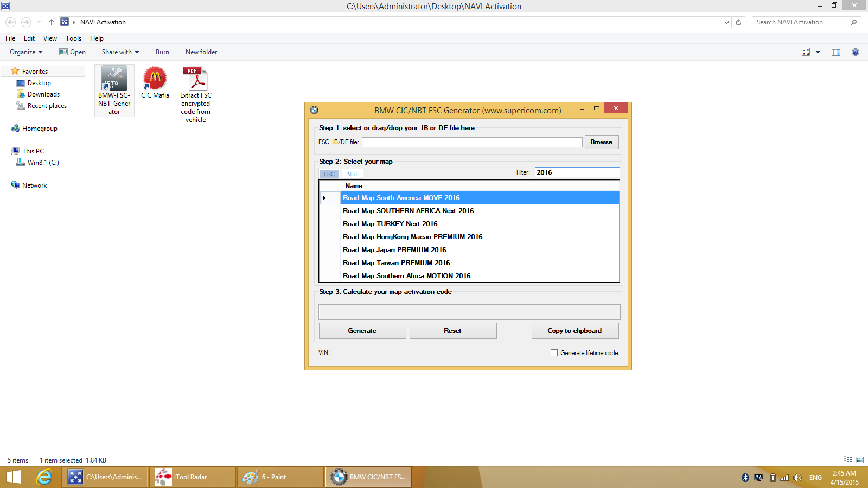
Task: Open volume speaker tray icon
Action: (797, 478)
